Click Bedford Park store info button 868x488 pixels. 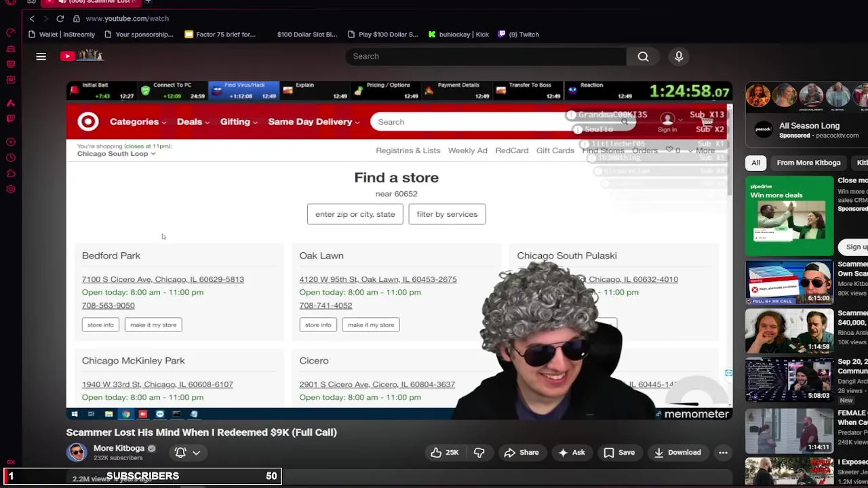(x=100, y=325)
